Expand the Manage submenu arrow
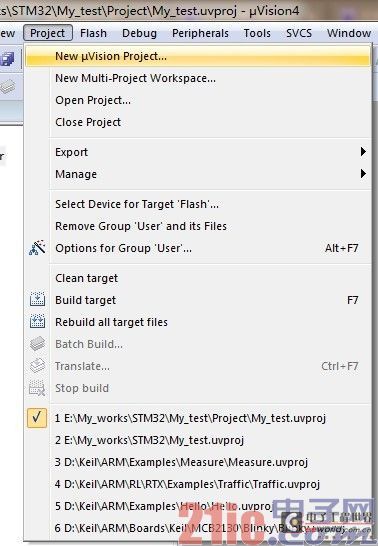Viewport: 378px width, 546px height. (363, 173)
